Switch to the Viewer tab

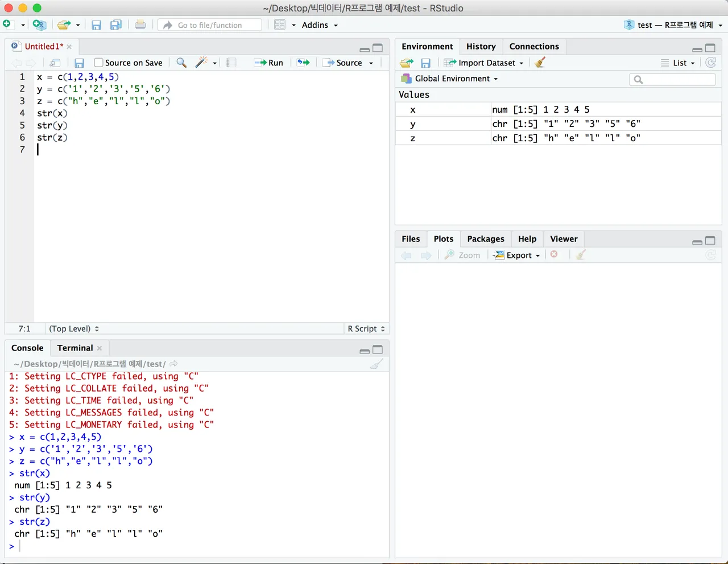click(564, 239)
